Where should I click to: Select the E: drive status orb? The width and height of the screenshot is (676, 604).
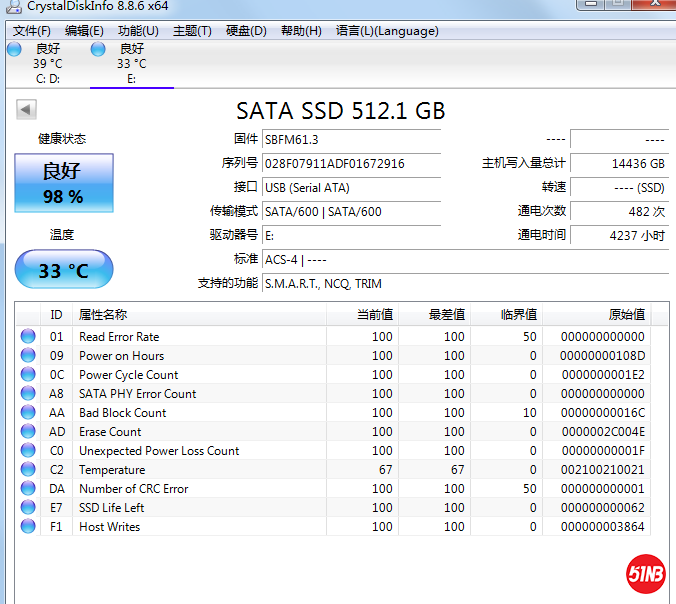[98, 49]
